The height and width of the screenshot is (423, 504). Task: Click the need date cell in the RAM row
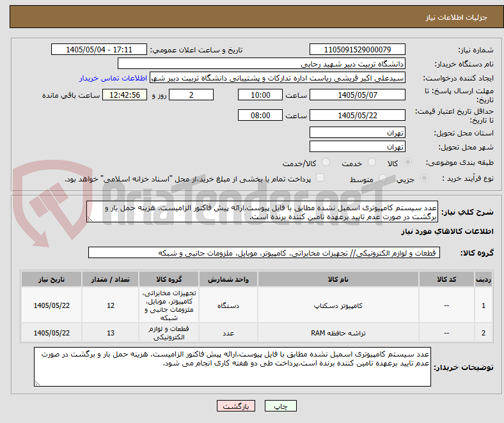click(51, 333)
